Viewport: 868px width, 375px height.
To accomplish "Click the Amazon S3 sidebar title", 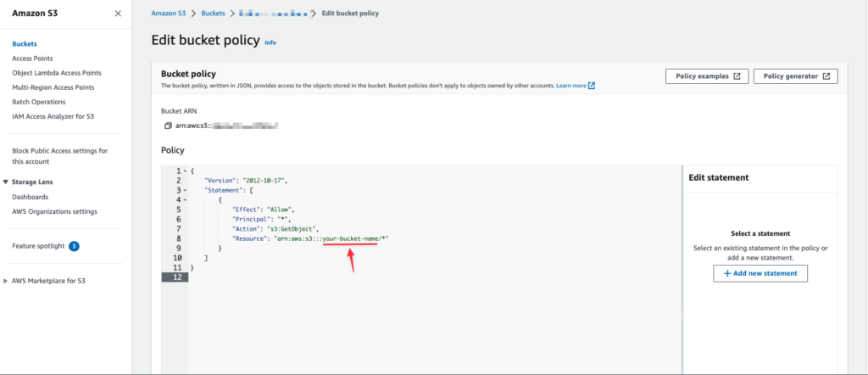I will [x=35, y=14].
